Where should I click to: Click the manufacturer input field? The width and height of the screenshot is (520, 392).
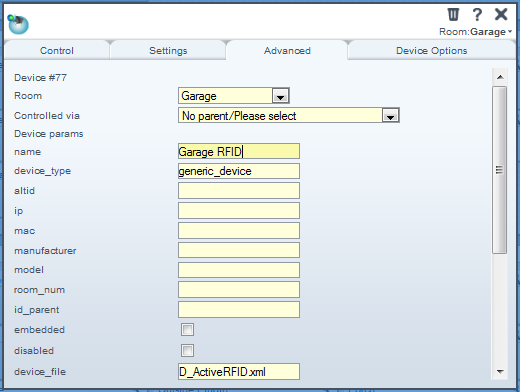(239, 250)
